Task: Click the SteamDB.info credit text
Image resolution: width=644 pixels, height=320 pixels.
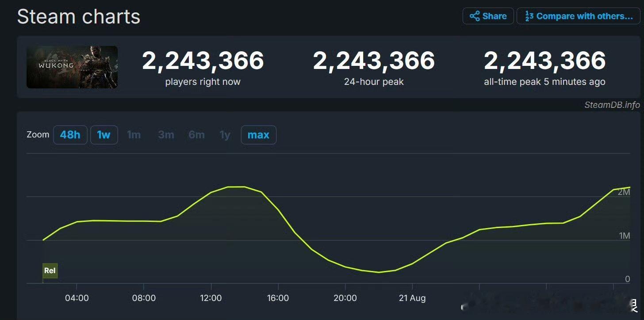Action: (x=612, y=105)
